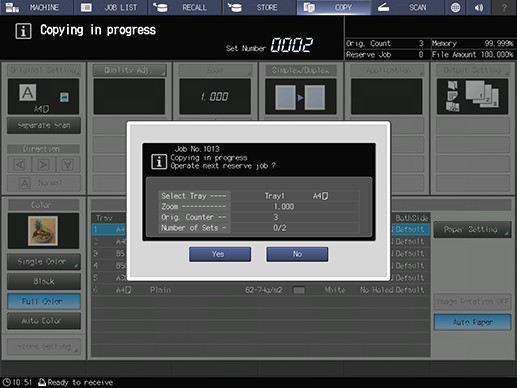Screen dimensions: 517x388
Task: Confirm with the Yes button
Action: coord(220,254)
